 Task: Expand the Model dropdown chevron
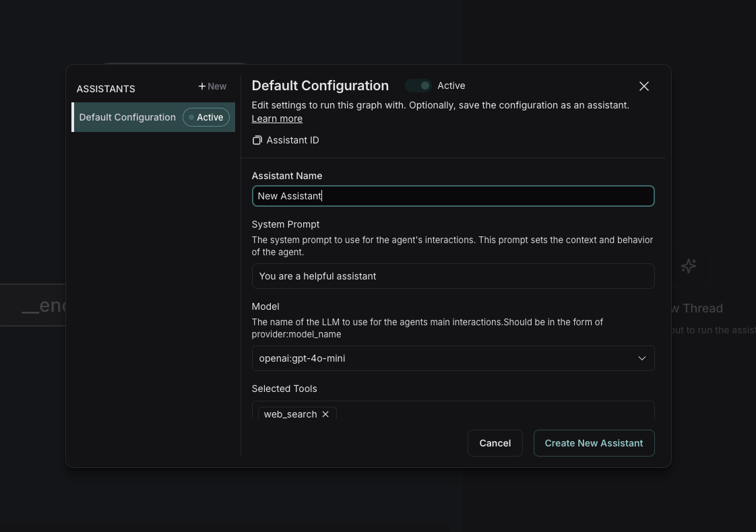point(642,358)
